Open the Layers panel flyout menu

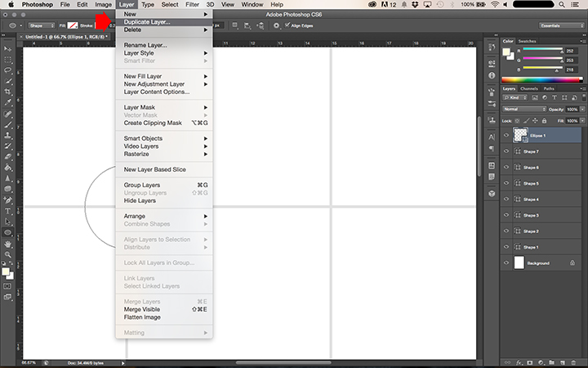pyautogui.click(x=583, y=88)
